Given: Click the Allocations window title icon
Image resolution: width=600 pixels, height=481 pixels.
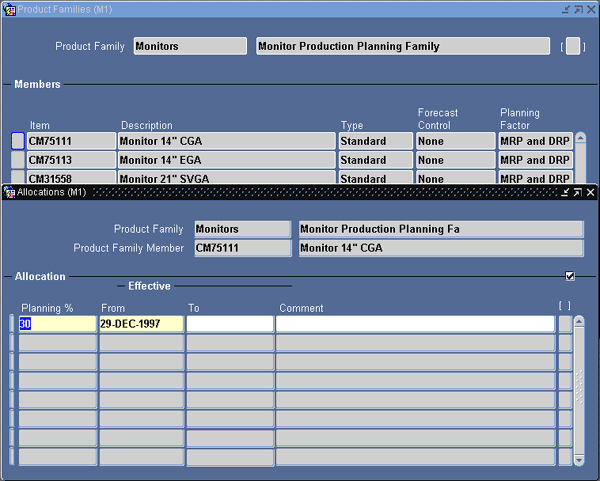Looking at the screenshot, I should pos(9,192).
